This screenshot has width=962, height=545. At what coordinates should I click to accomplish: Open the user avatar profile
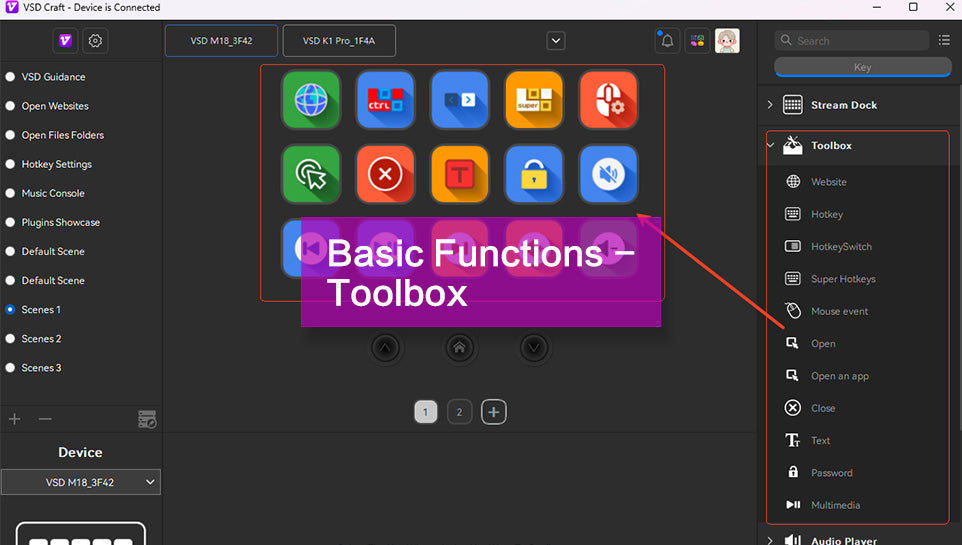click(x=727, y=41)
